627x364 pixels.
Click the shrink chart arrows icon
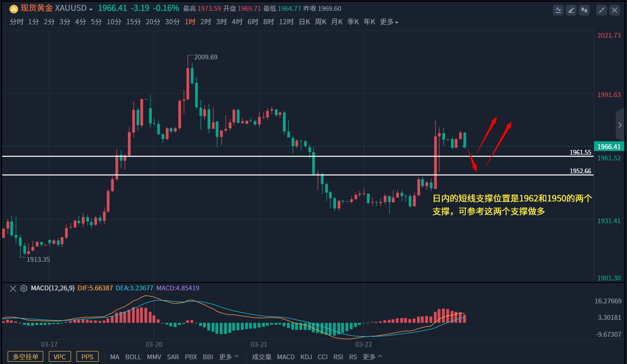pos(601,10)
